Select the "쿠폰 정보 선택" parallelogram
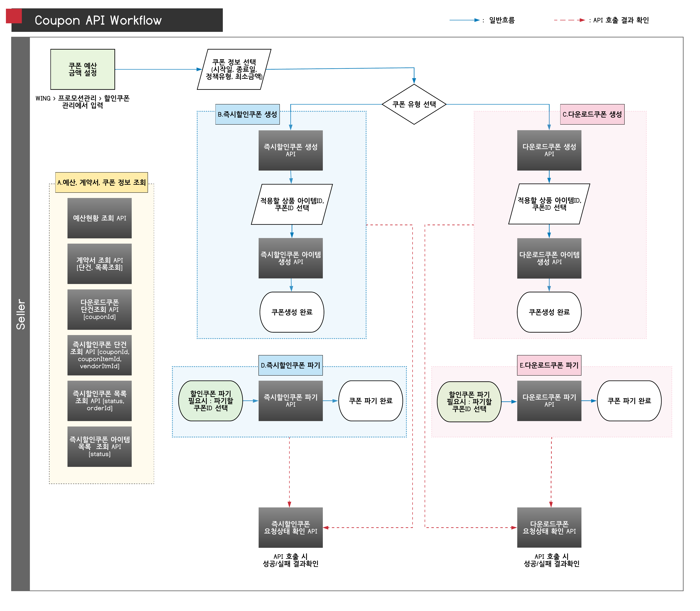Screen dimensions: 700x611 (234, 69)
